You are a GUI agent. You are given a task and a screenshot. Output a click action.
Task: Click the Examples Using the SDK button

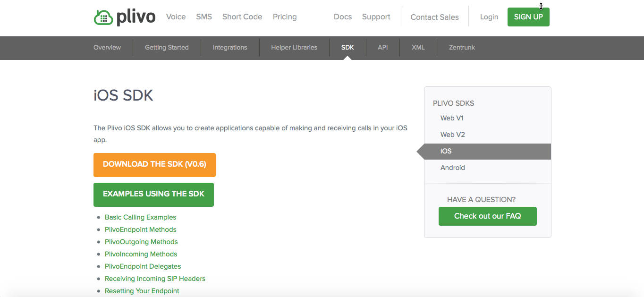click(x=153, y=195)
